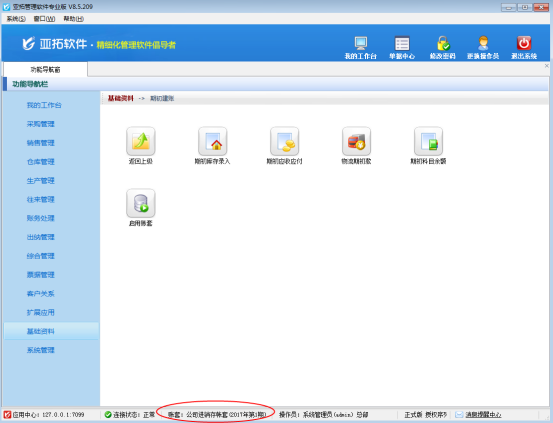Open 我的工作台 monitor icon in header
The image size is (553, 423).
point(360,43)
